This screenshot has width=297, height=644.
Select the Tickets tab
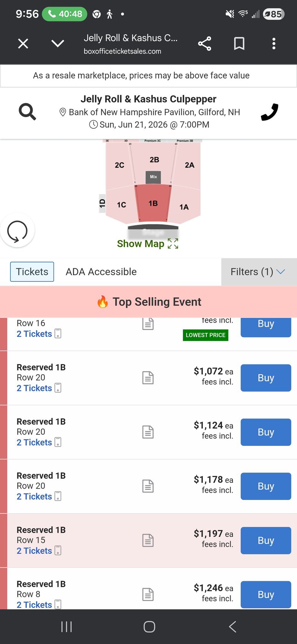(x=32, y=272)
